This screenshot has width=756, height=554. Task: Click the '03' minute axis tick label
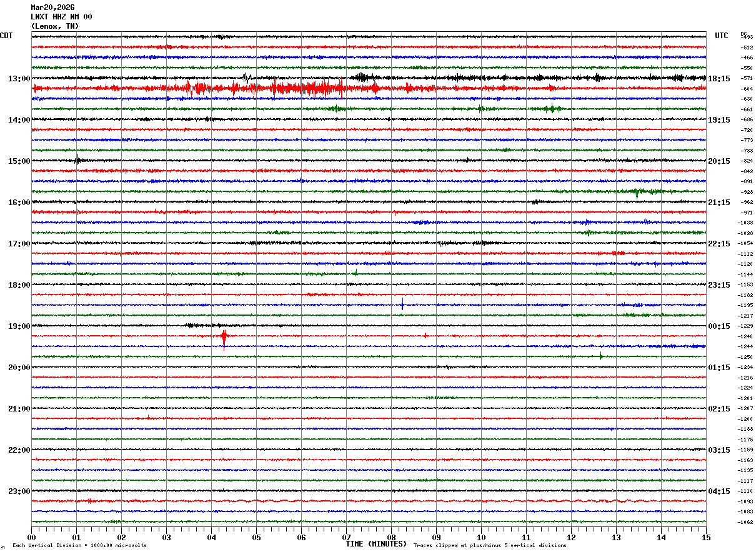pyautogui.click(x=166, y=537)
